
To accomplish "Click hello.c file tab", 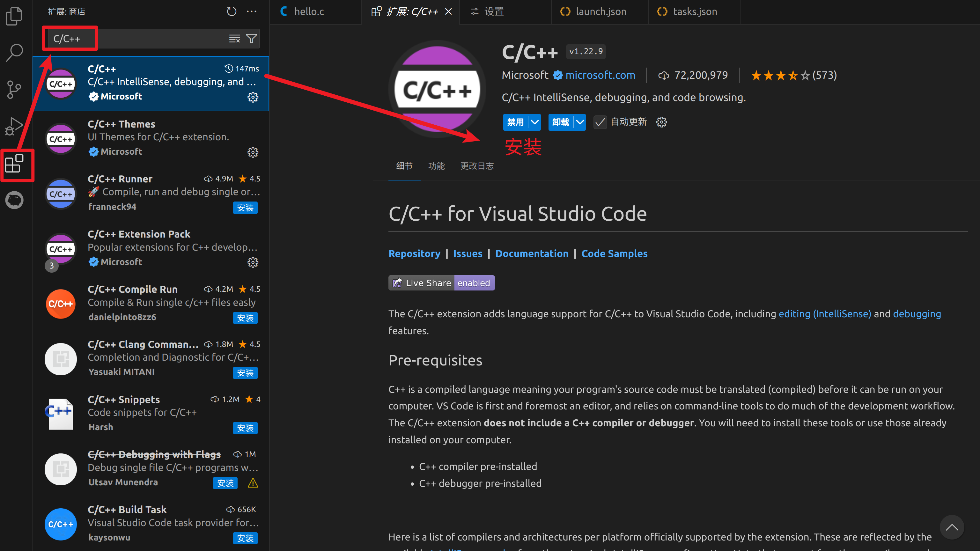I will (310, 11).
